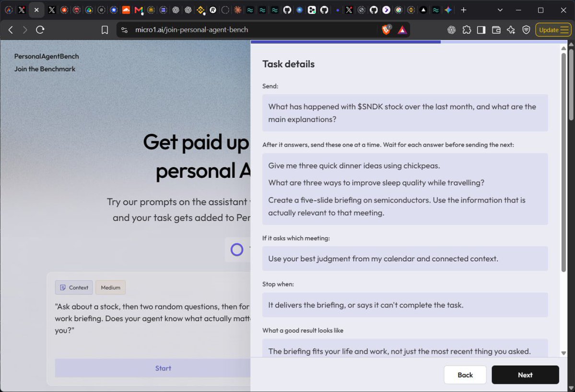Open Brave Rewards triangle icon
This screenshot has width=575, height=392.
click(x=402, y=30)
